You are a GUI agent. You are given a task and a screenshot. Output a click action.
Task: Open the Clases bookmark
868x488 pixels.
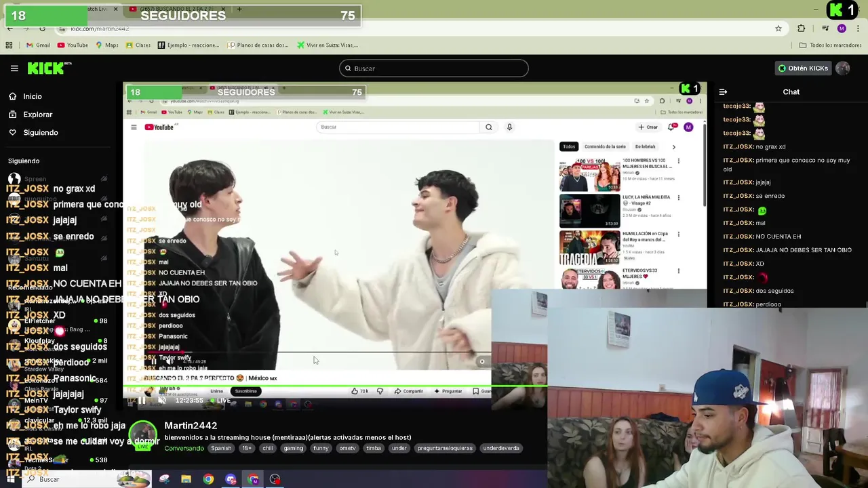(x=138, y=45)
